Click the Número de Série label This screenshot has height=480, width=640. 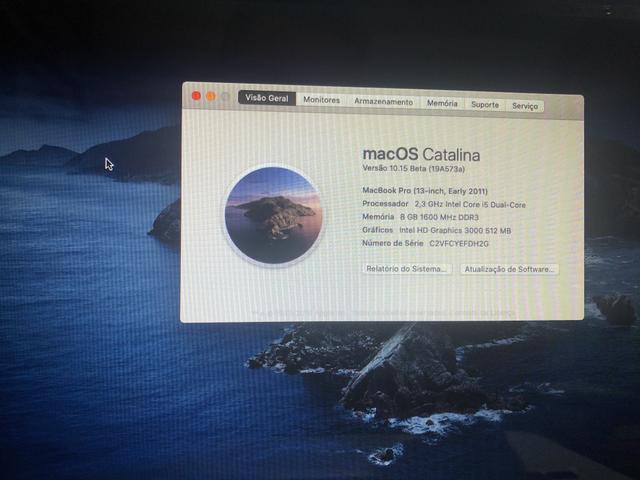[393, 243]
